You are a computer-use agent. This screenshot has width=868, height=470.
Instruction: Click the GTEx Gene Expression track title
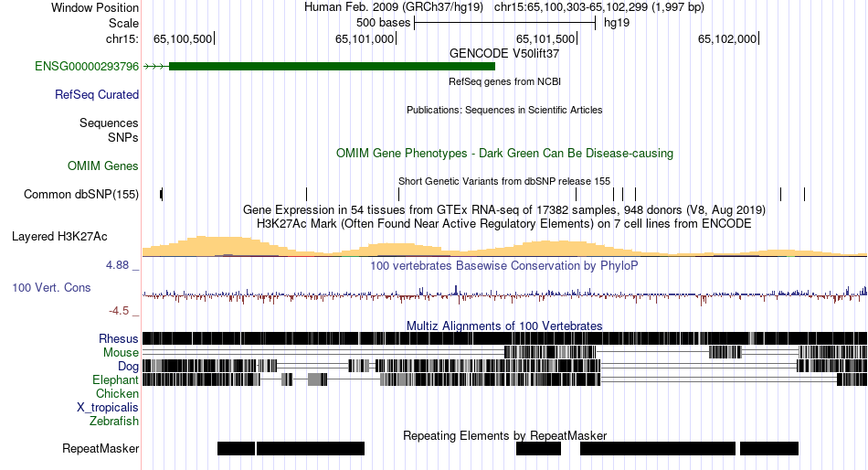[504, 210]
